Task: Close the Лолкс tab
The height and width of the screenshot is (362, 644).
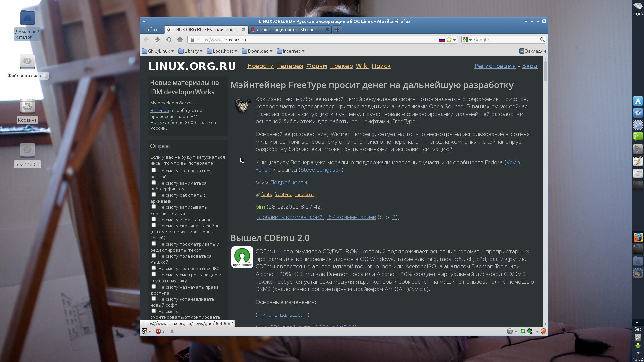Action: (x=327, y=29)
